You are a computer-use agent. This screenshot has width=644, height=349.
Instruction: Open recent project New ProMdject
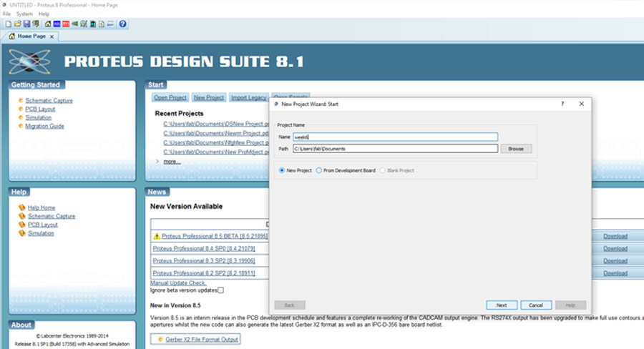pyautogui.click(x=216, y=152)
